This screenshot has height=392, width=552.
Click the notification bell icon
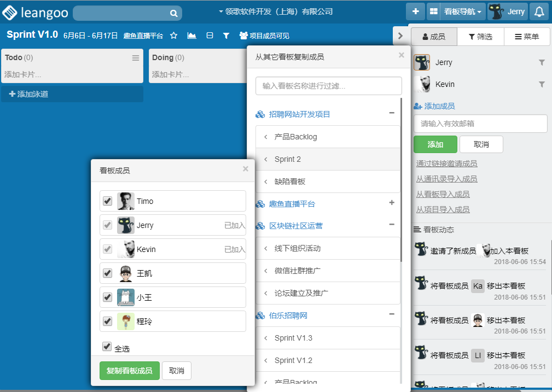(x=539, y=11)
